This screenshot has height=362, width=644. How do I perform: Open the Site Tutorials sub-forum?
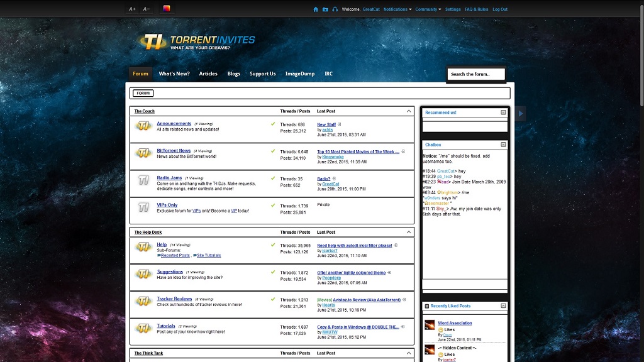point(209,255)
